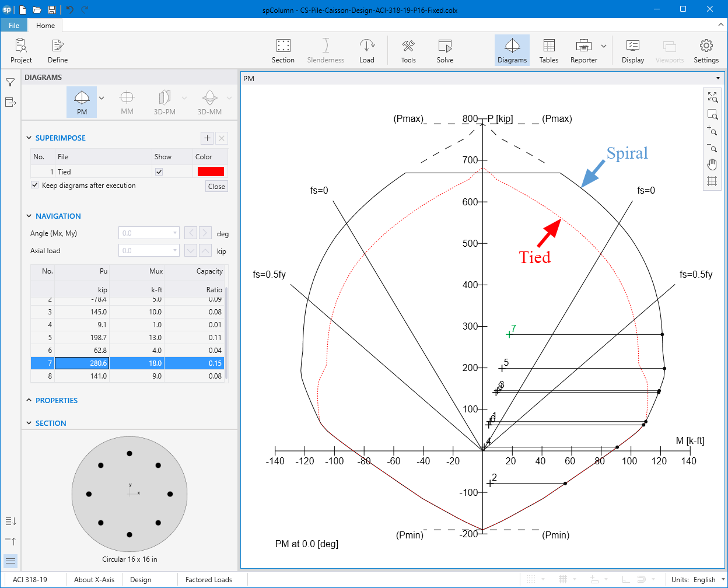Expand the PROPERTIES section
This screenshot has height=588, width=728.
(29, 400)
